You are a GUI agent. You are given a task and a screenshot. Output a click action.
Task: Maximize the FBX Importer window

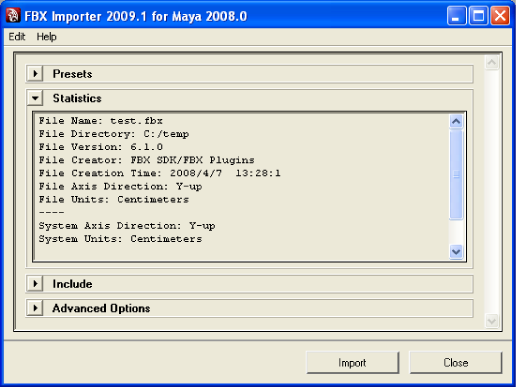pyautogui.click(x=478, y=16)
